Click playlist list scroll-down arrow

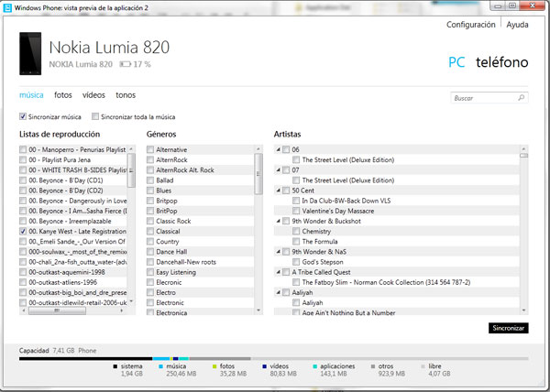(131, 302)
